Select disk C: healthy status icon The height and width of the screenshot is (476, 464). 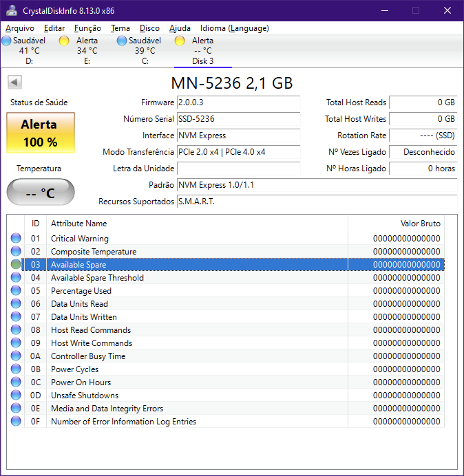click(122, 41)
